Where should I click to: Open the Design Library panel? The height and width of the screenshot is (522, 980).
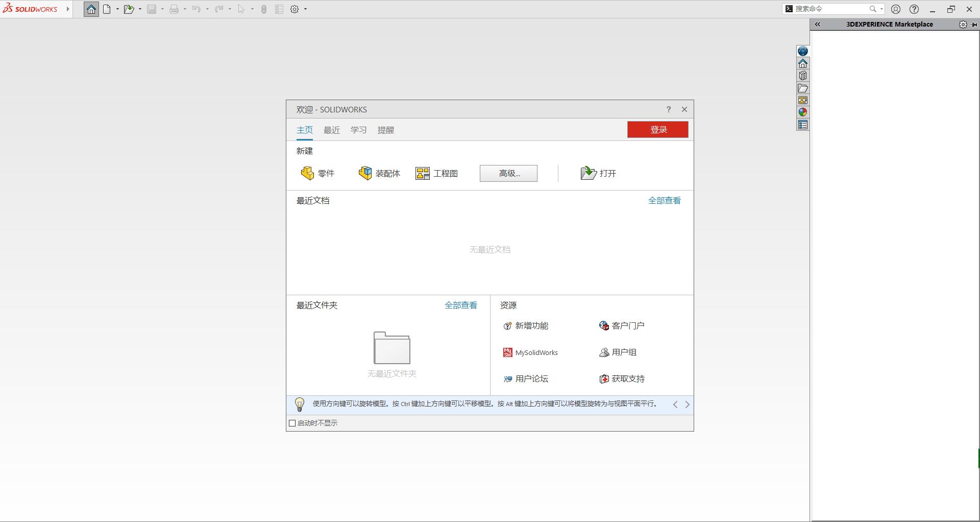pos(803,75)
